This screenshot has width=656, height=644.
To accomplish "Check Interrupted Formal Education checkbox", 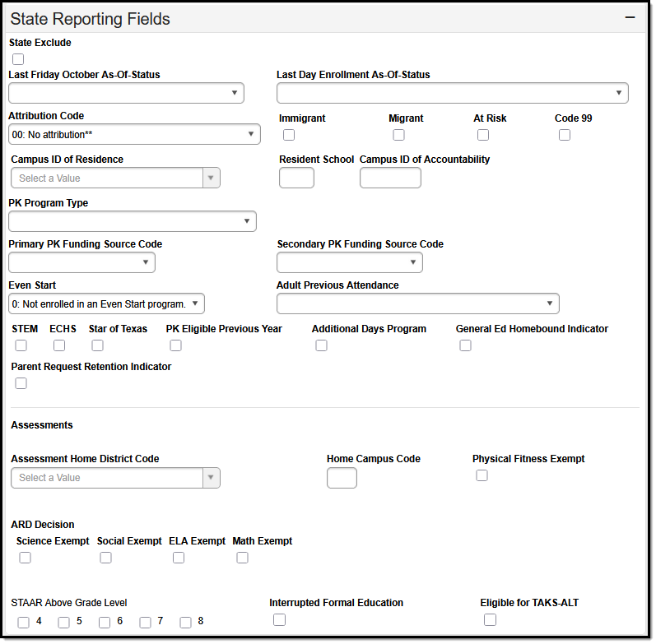I will 280,620.
